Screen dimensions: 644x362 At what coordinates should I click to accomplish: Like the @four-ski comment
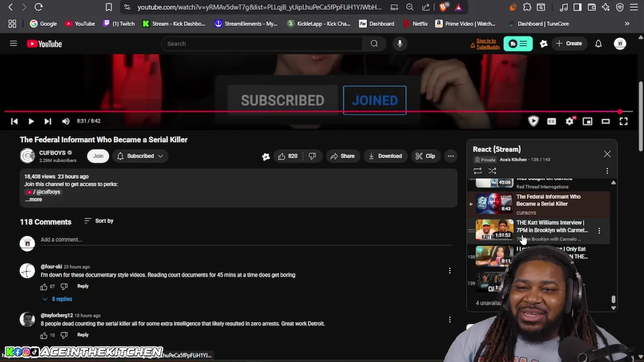pos(44,287)
